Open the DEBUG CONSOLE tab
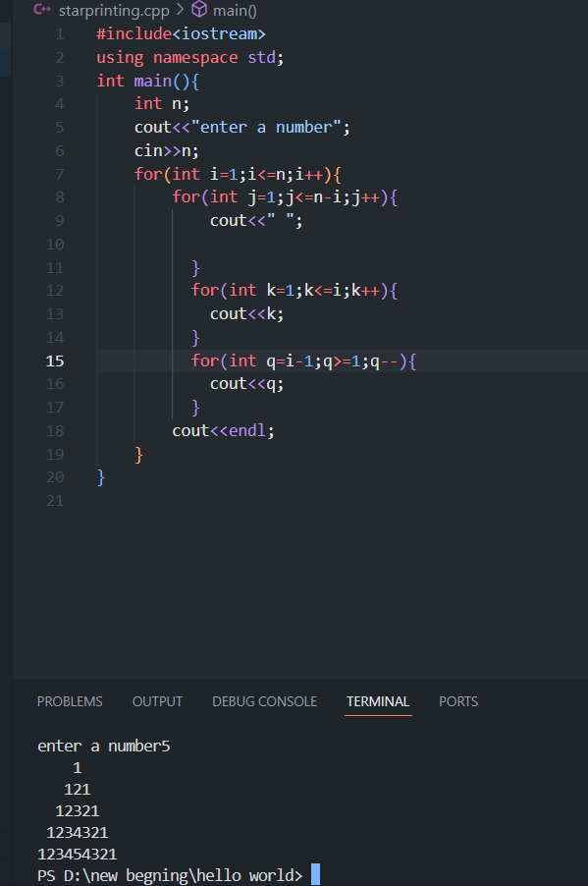Viewport: 588px width, 886px height. (x=264, y=701)
